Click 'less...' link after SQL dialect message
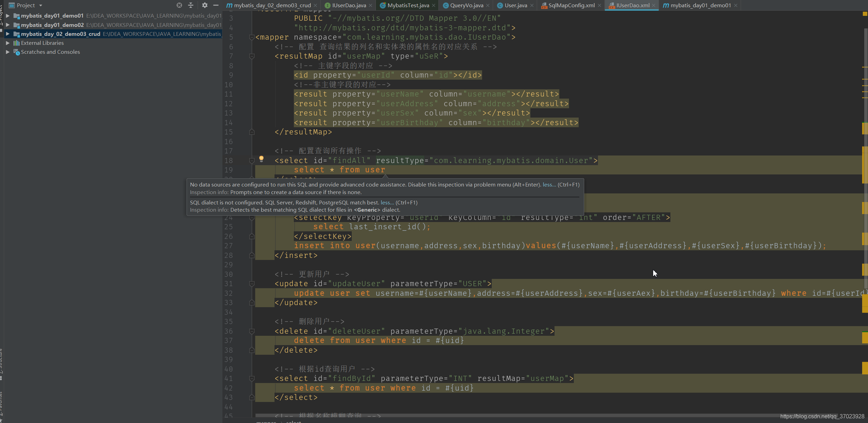868x423 pixels. pyautogui.click(x=387, y=203)
